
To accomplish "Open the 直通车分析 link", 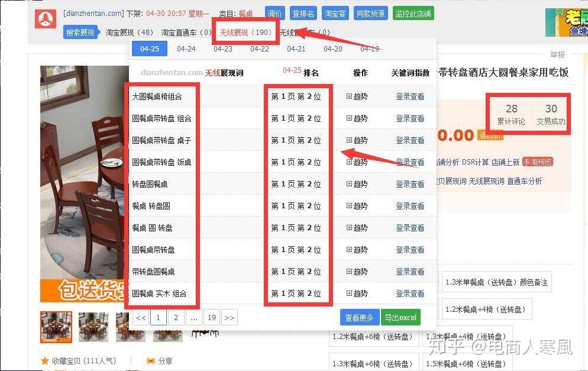I will [525, 181].
